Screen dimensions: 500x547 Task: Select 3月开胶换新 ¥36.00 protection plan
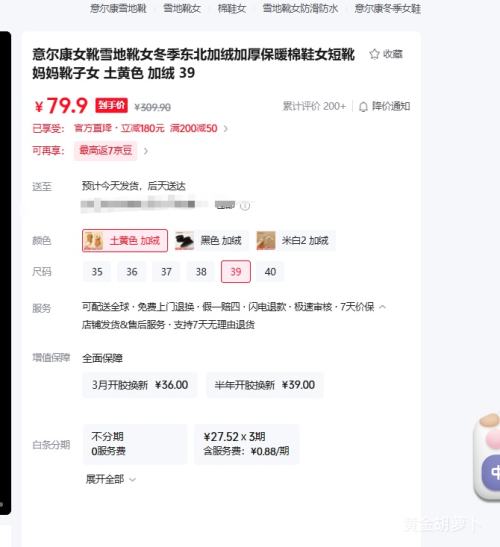(x=140, y=385)
